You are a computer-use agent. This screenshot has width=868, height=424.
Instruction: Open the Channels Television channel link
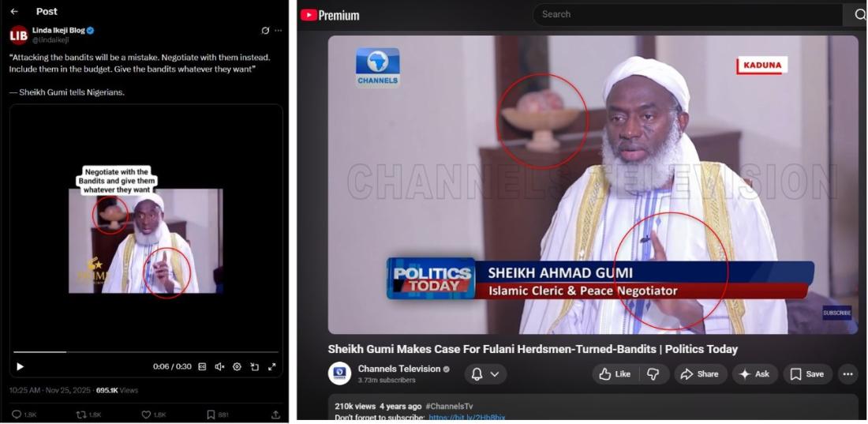point(398,369)
